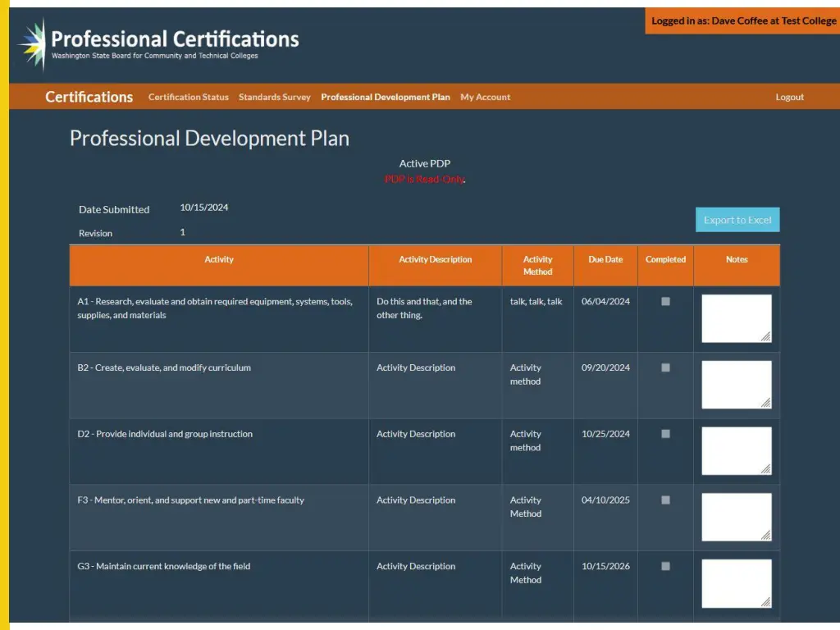This screenshot has width=840, height=630.
Task: Click the Due Date column header
Action: (x=605, y=265)
